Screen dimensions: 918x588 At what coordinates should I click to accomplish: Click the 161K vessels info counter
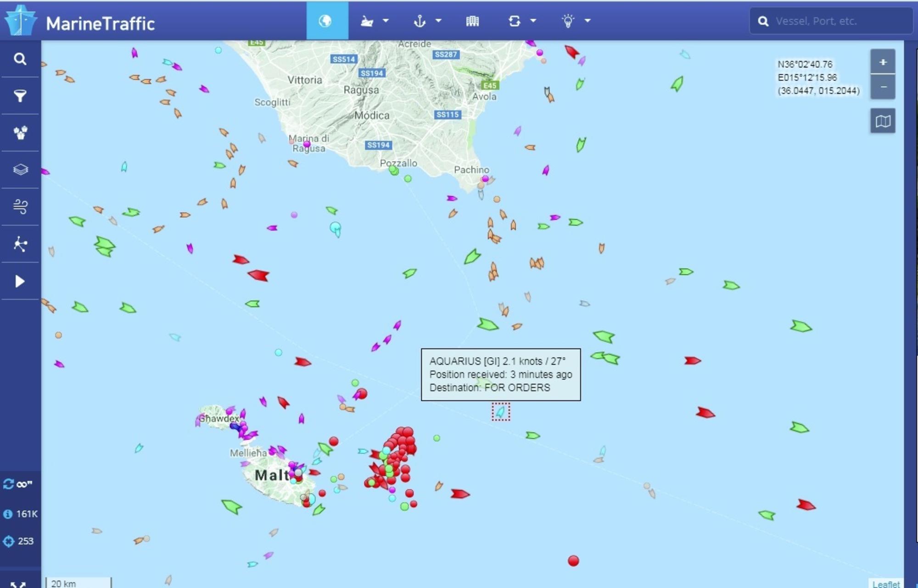pyautogui.click(x=20, y=514)
